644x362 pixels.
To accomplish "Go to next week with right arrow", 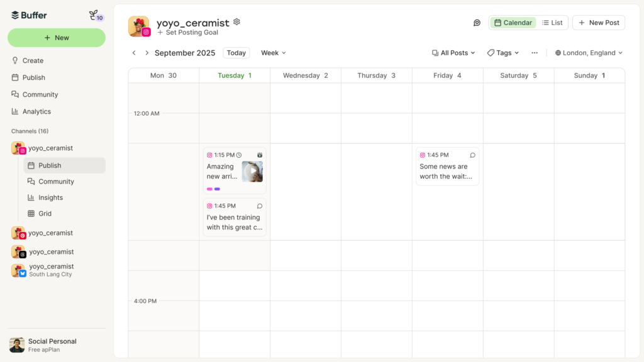I will tap(147, 53).
